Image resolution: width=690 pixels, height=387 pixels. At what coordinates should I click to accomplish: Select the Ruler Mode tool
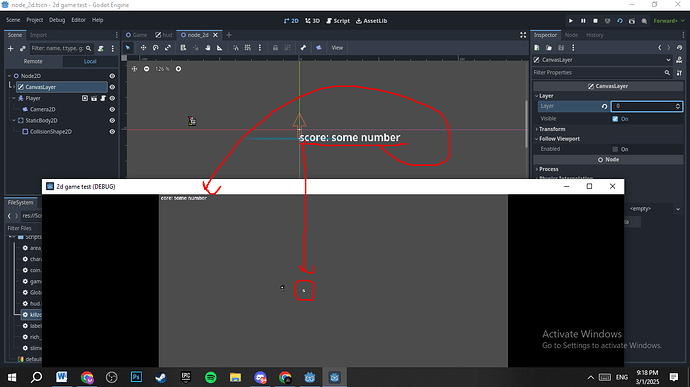(x=220, y=48)
